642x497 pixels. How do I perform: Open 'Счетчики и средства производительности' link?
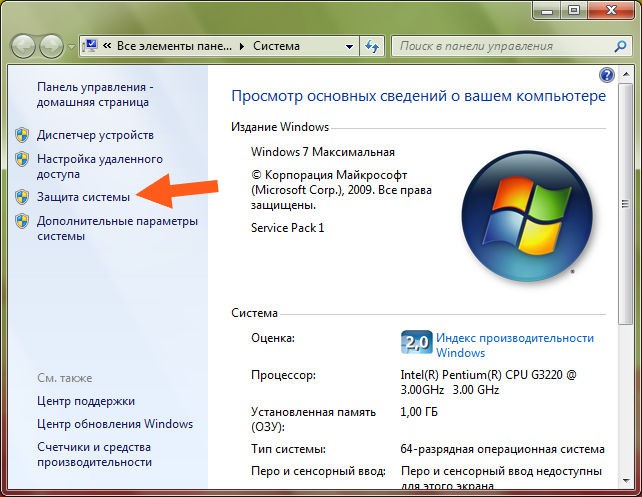94,454
